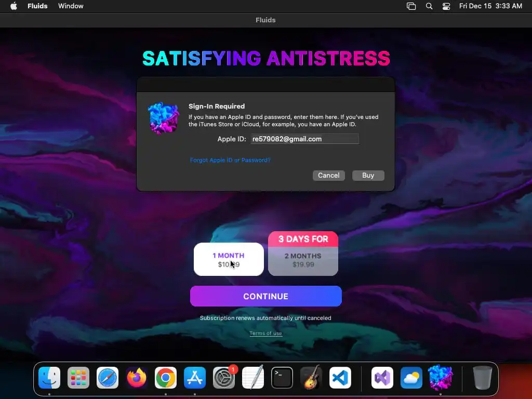
Task: Click the date and time in menu bar
Action: point(490,6)
